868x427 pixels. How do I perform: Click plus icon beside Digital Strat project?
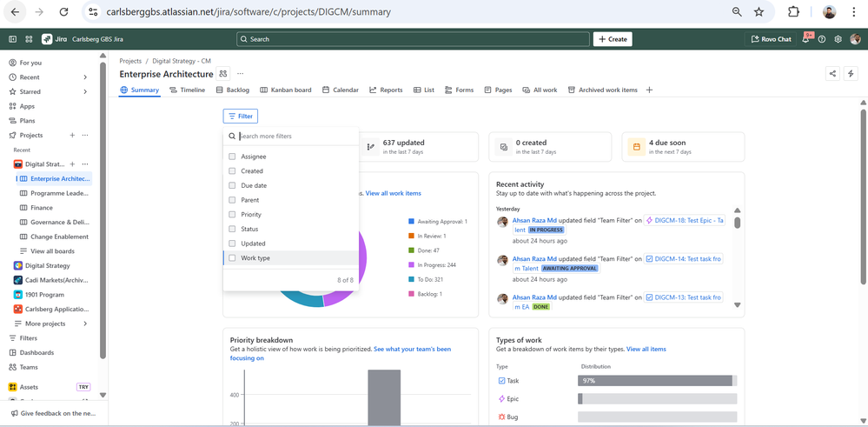coord(72,164)
